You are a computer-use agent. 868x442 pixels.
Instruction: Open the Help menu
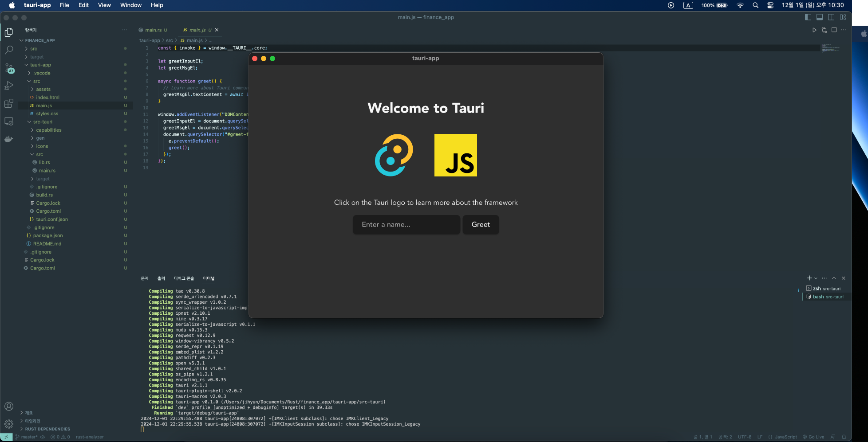click(x=157, y=5)
